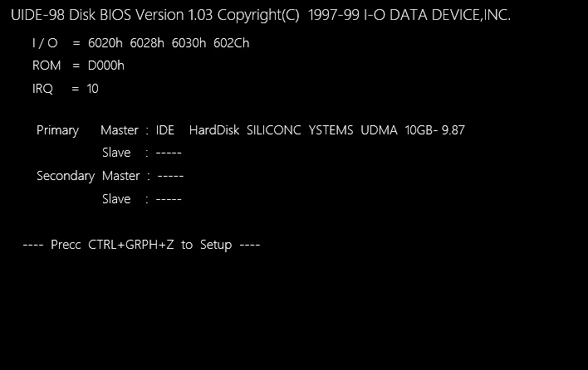Screen dimensions: 588x370
Task: Select the Primary Slave empty dashes
Action: pos(169,153)
